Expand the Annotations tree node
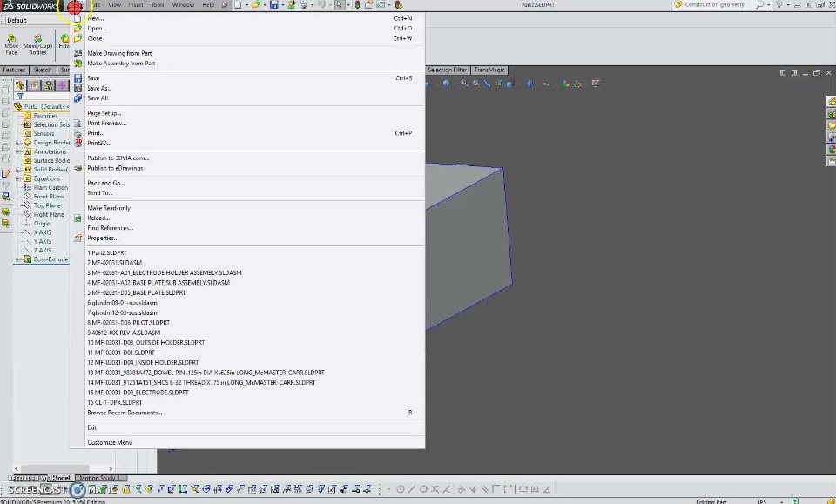Screen dimensions: 836x504 point(18,151)
